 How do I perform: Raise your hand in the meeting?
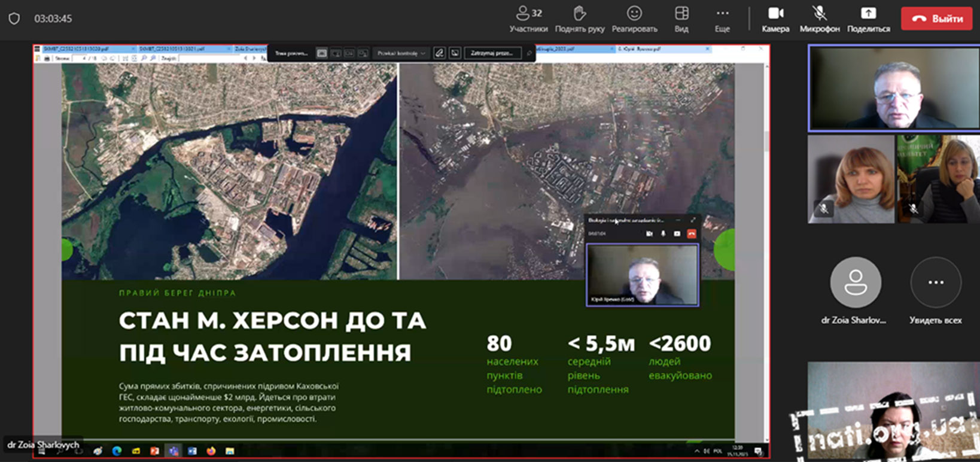point(579,19)
